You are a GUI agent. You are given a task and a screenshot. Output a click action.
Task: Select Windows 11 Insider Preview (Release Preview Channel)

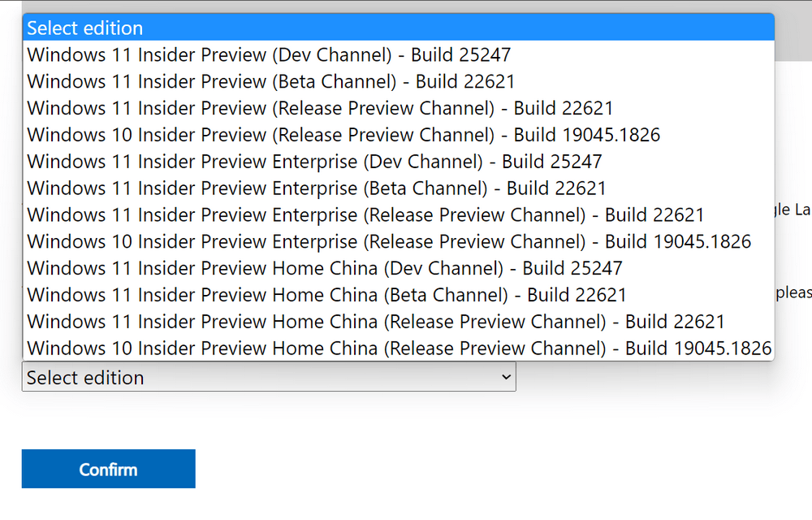pos(320,109)
